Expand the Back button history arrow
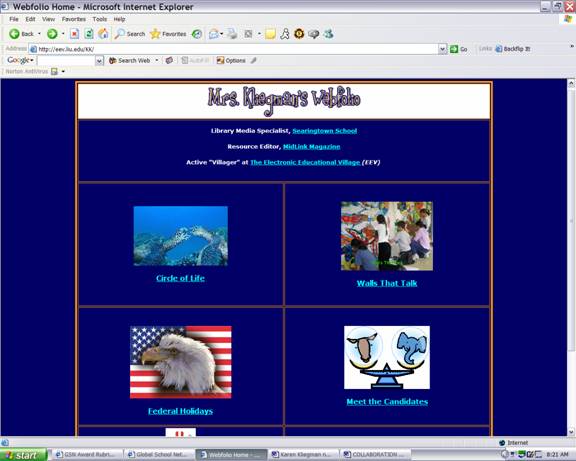The image size is (576, 461). [x=39, y=34]
